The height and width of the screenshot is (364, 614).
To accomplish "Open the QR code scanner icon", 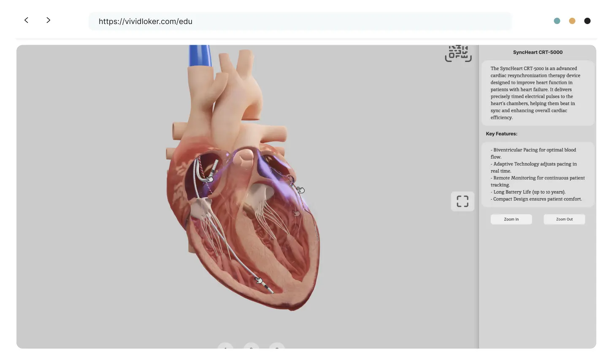I will coord(458,54).
